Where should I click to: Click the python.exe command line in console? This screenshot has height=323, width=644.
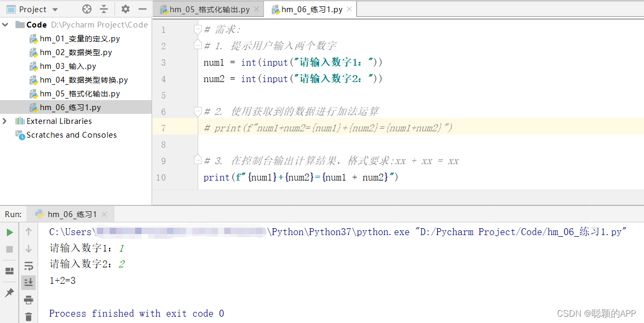[x=338, y=232]
